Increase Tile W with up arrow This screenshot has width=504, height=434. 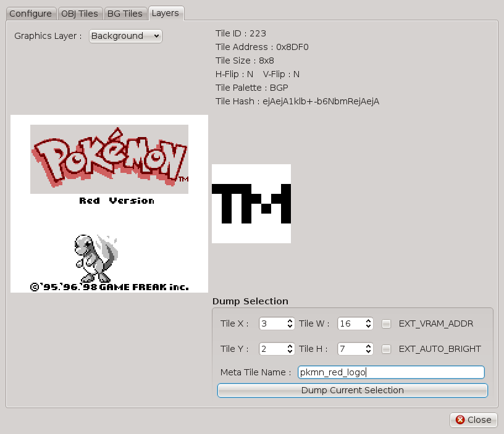[x=368, y=321]
